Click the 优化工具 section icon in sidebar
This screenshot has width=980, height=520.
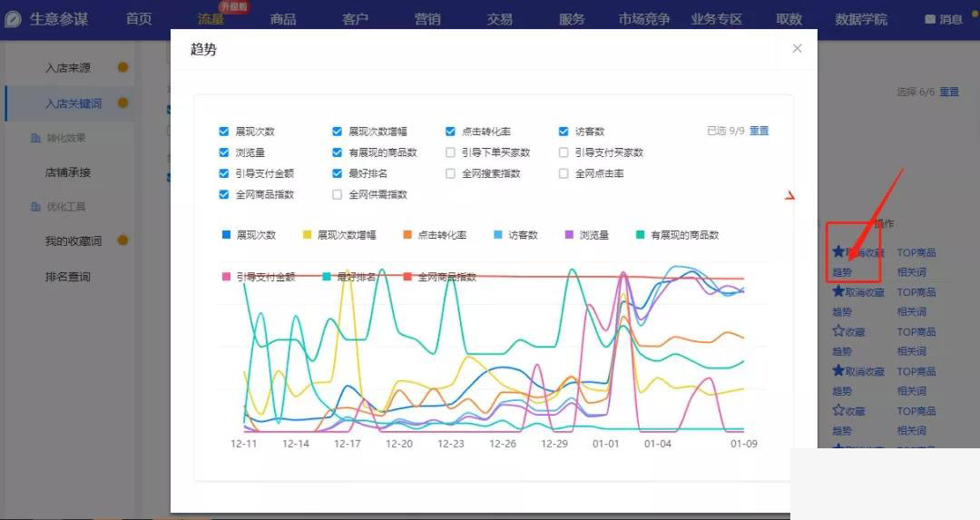(35, 207)
